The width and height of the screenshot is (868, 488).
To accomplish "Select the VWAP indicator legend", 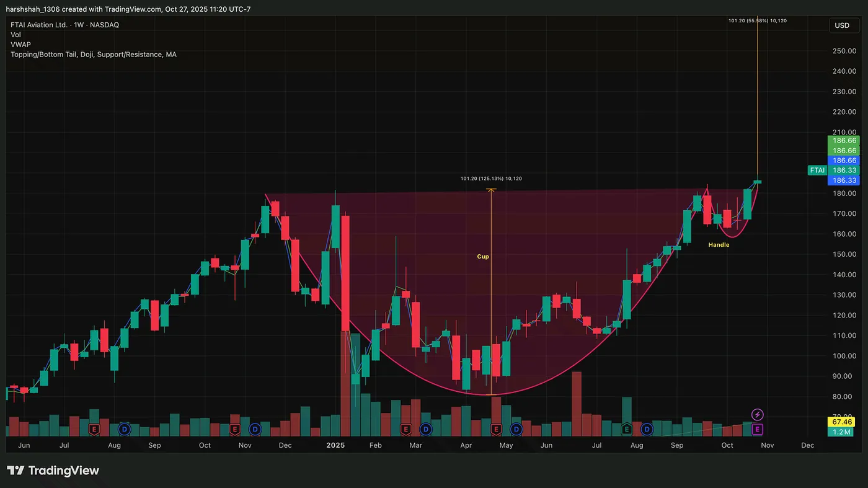I will tap(21, 45).
